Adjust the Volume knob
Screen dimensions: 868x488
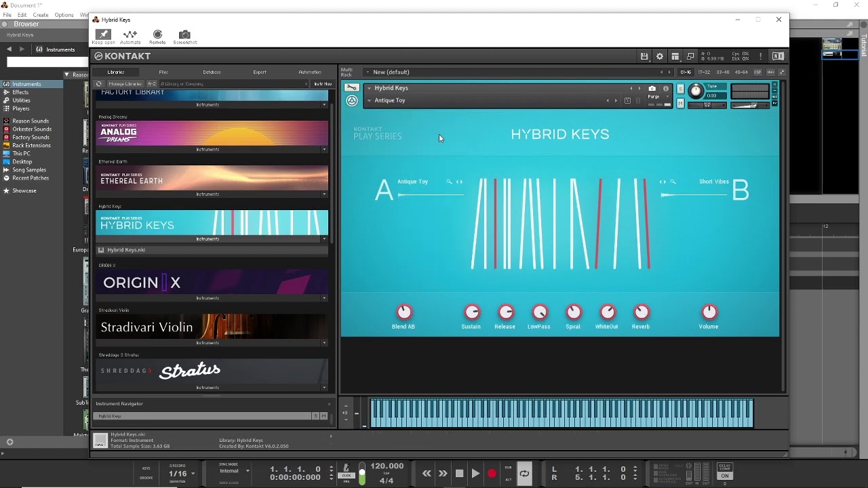tap(709, 312)
